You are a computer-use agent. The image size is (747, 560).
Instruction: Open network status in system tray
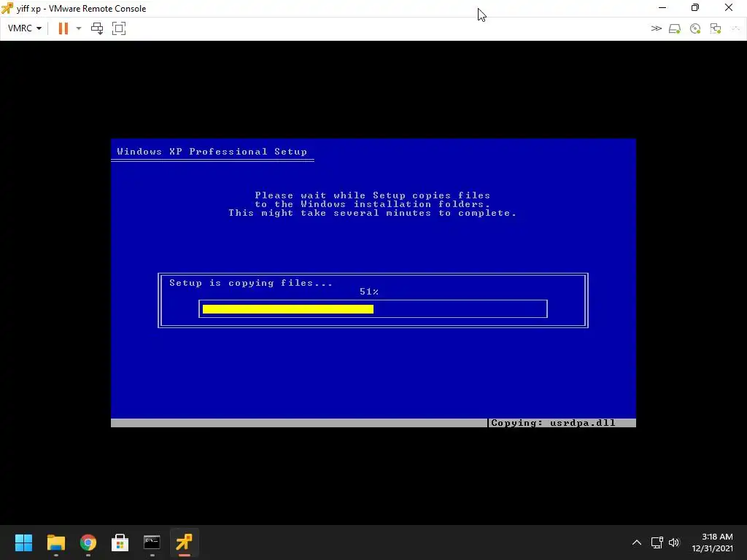[657, 542]
